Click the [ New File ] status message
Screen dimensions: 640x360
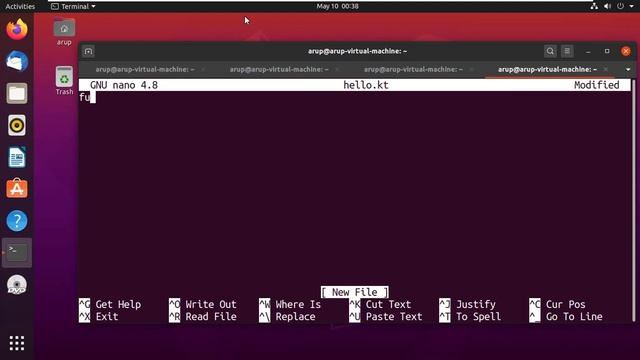coord(355,292)
